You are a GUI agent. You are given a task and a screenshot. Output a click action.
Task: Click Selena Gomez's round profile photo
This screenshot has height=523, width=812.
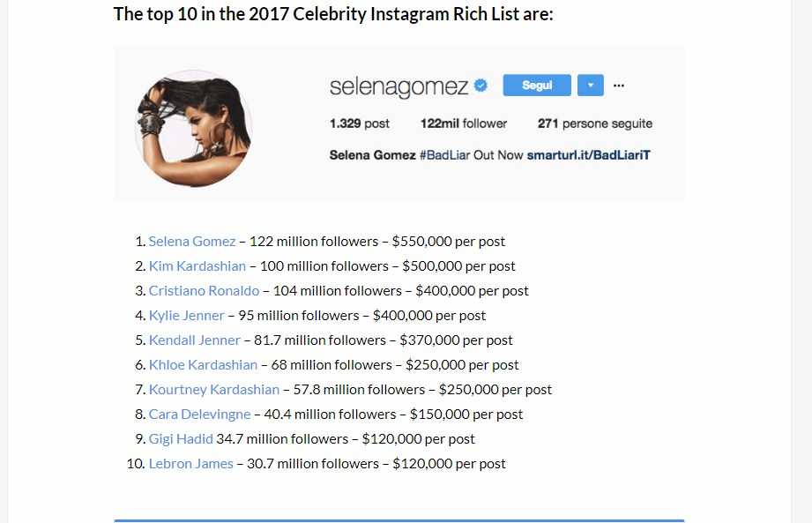(x=194, y=129)
